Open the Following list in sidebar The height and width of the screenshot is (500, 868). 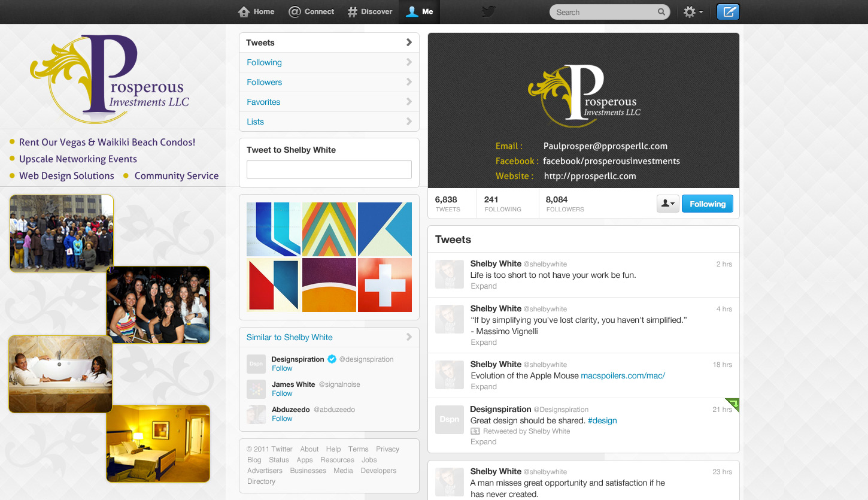click(x=329, y=62)
